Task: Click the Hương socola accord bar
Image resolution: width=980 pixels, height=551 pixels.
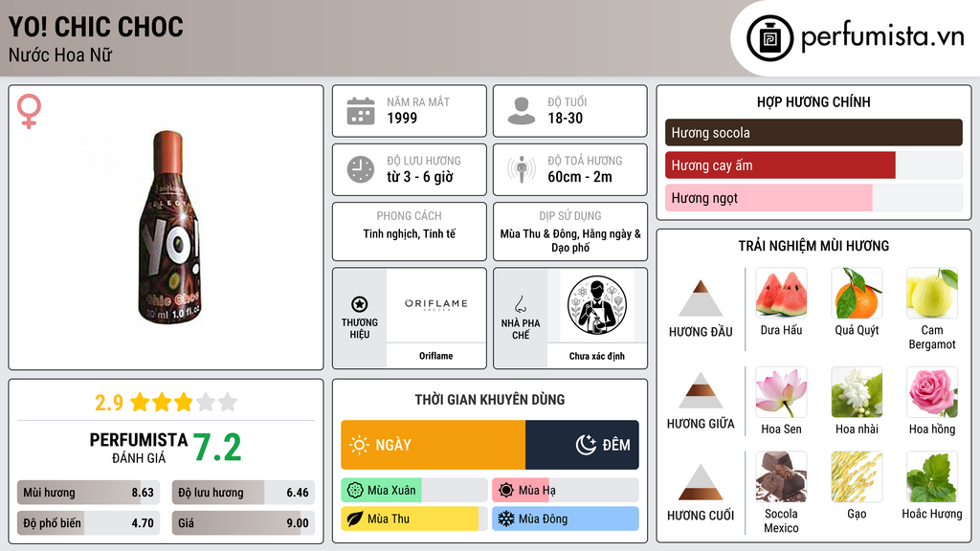Action: click(813, 132)
